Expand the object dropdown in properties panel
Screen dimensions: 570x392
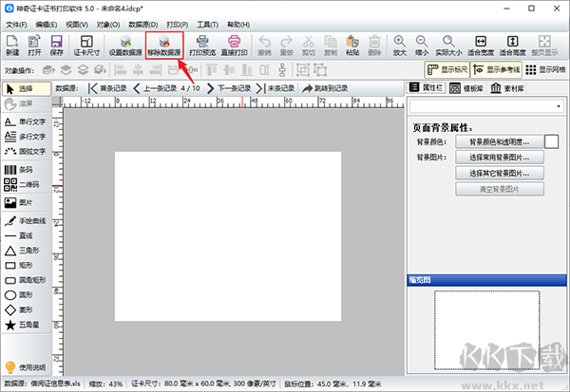559,106
